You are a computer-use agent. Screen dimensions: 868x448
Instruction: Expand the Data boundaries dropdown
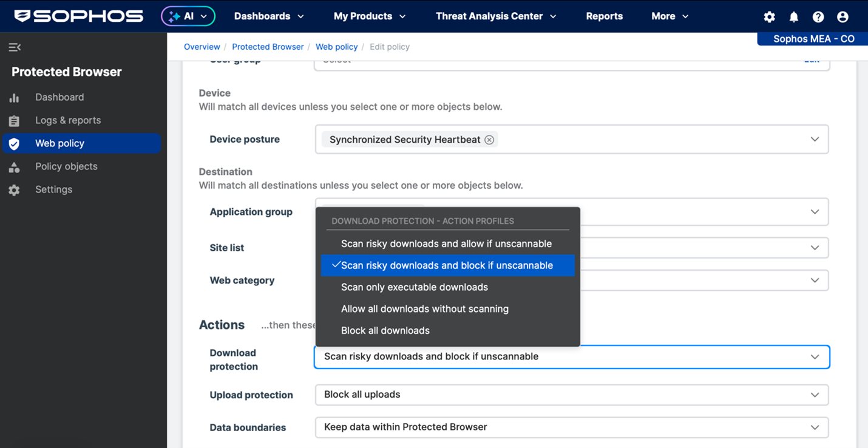click(x=815, y=427)
